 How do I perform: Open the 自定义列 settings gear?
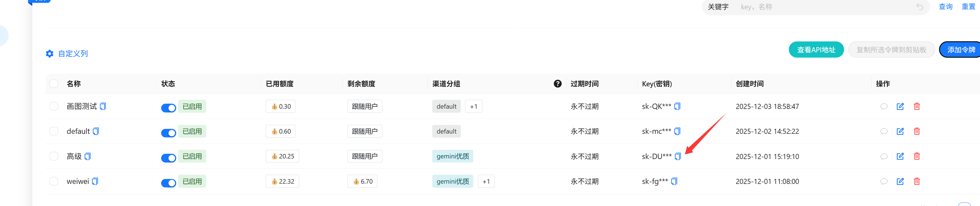point(50,53)
